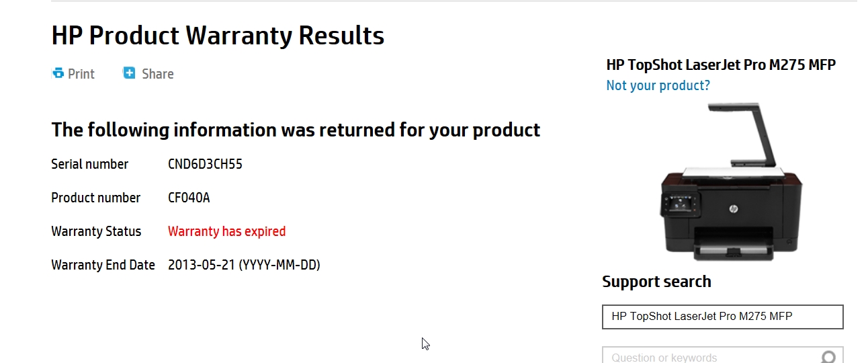Screen dimensions: 868x363
Task: Click the magnifier icon in keywords field
Action: (829, 357)
